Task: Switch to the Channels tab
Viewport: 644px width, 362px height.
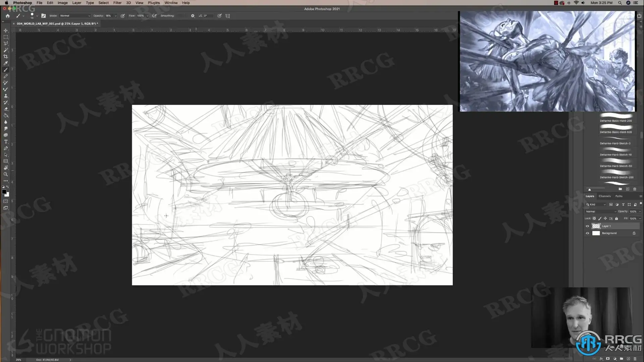Action: coord(604,196)
